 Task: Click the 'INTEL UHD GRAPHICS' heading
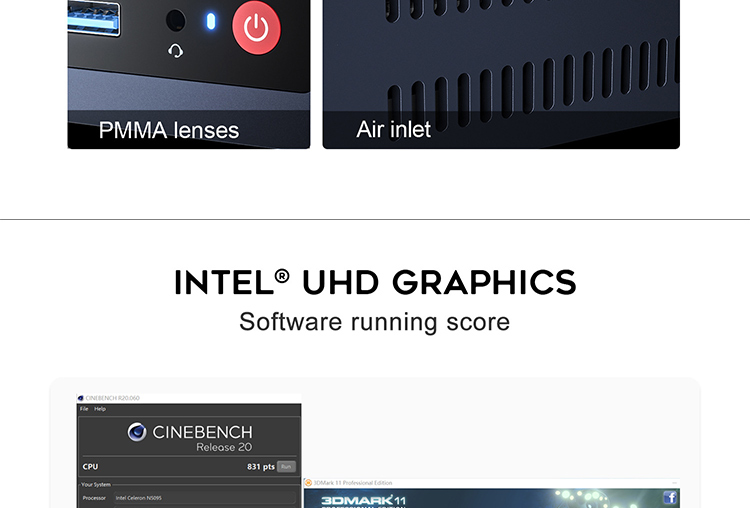click(375, 282)
